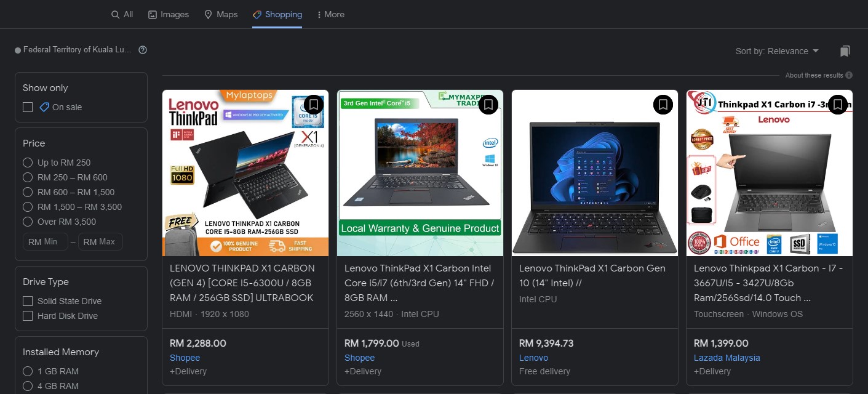Save the Lazada Malaysia ThinkPad listing
The height and width of the screenshot is (394, 868).
click(838, 105)
